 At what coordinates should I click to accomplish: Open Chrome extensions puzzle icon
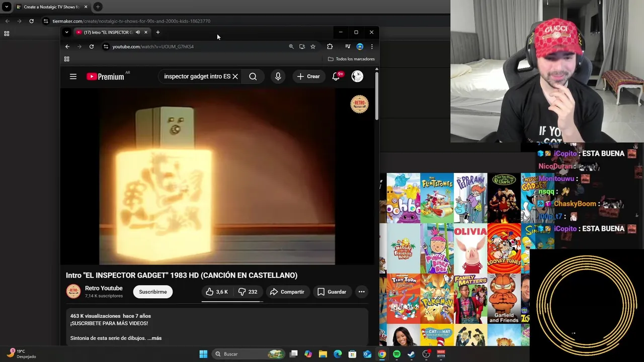pyautogui.click(x=330, y=47)
